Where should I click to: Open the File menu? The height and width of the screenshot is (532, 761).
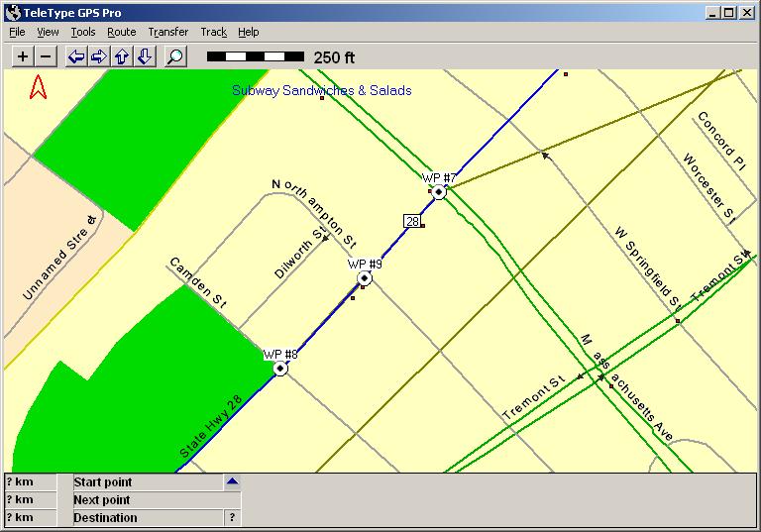(x=17, y=32)
